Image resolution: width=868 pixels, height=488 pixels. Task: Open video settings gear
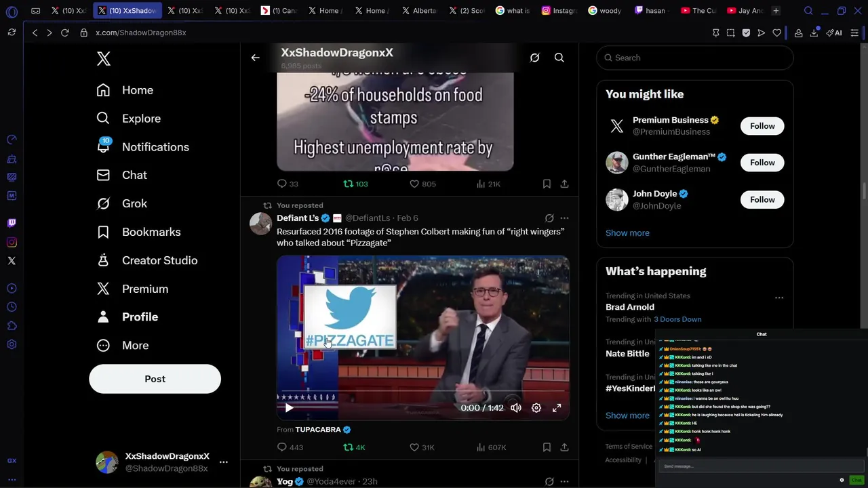point(536,408)
